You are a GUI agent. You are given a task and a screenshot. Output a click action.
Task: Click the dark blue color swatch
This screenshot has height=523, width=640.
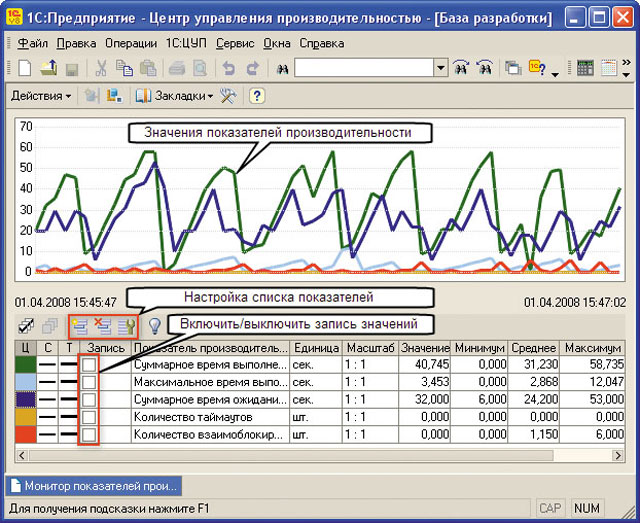pos(26,400)
